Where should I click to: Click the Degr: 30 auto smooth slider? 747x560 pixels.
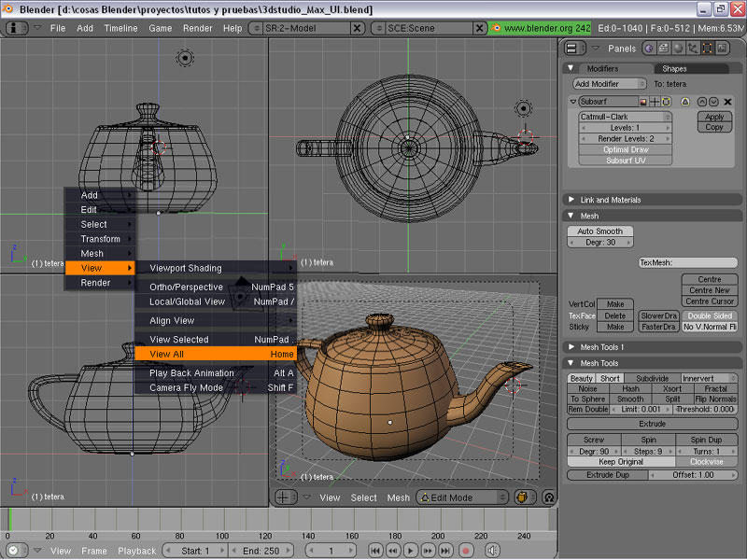tap(599, 243)
